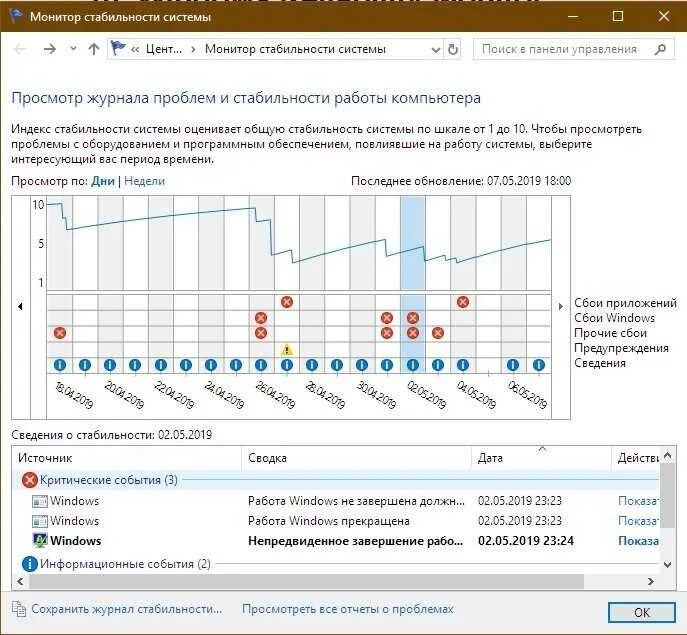687x635 pixels.
Task: Select row "Работа Windows прекращена"
Action: coord(336,521)
